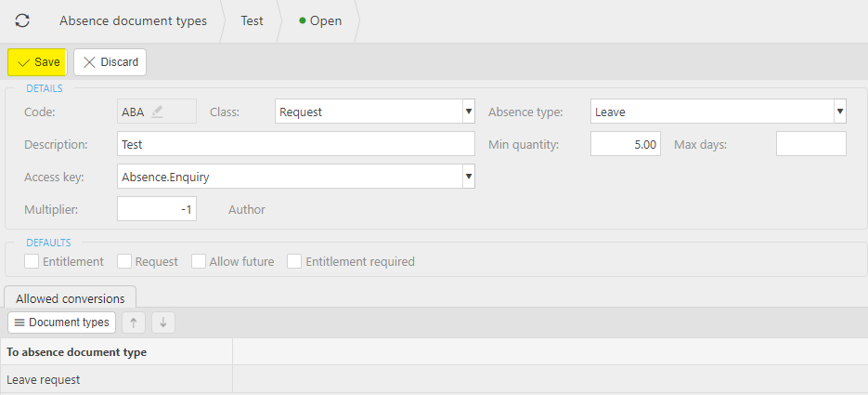Go to Absence document types breadcrumb
This screenshot has width=868, height=395.
(134, 21)
